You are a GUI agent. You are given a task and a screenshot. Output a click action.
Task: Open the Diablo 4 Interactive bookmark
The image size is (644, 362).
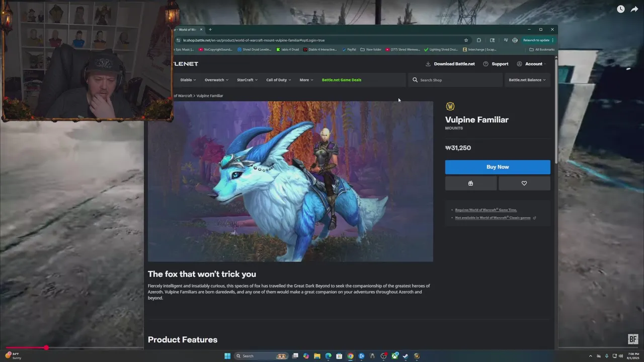320,50
